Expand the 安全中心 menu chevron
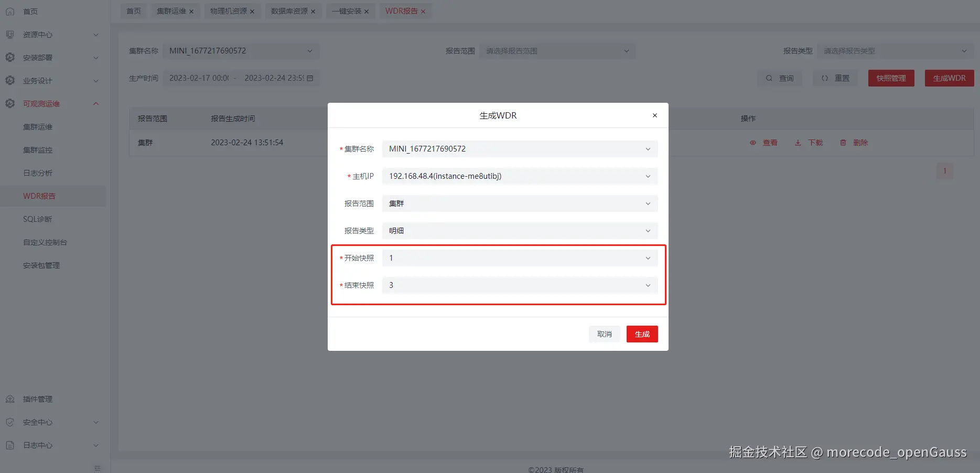980x473 pixels. point(96,422)
